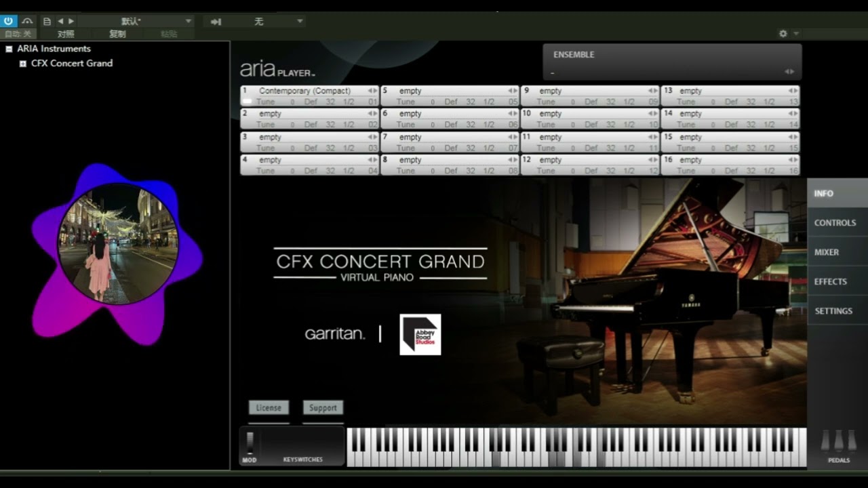868x488 pixels.
Task: Click the CFX CONCERT GRAND title graphic
Action: point(380,264)
